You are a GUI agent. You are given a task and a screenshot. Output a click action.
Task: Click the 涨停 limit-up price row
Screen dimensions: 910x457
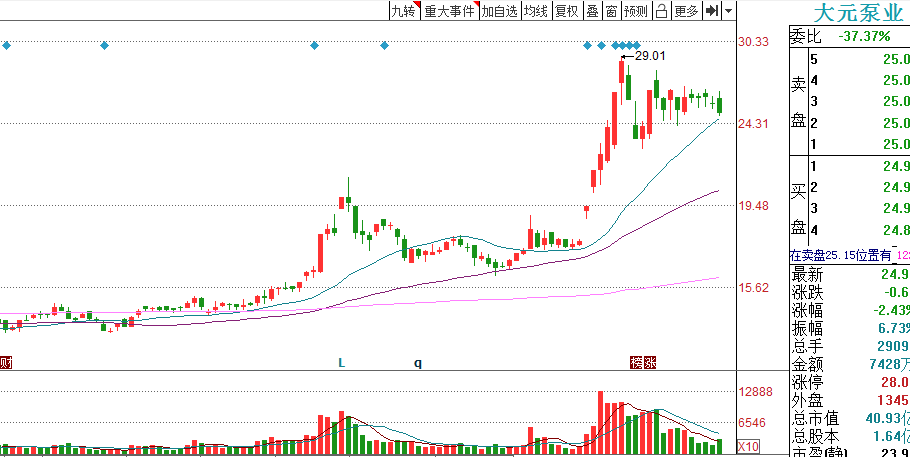(x=850, y=383)
